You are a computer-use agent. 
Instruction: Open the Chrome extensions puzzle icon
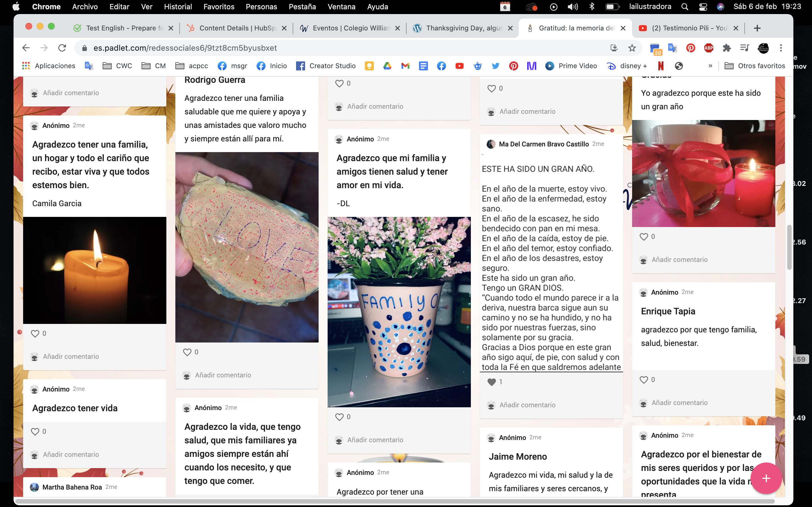coord(727,48)
